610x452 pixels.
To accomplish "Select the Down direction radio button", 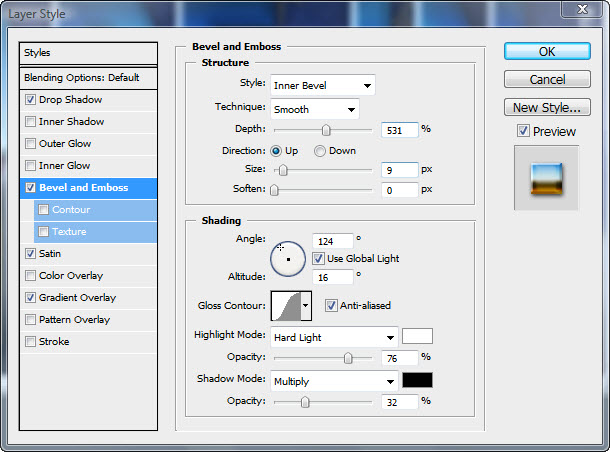I will tap(320, 151).
